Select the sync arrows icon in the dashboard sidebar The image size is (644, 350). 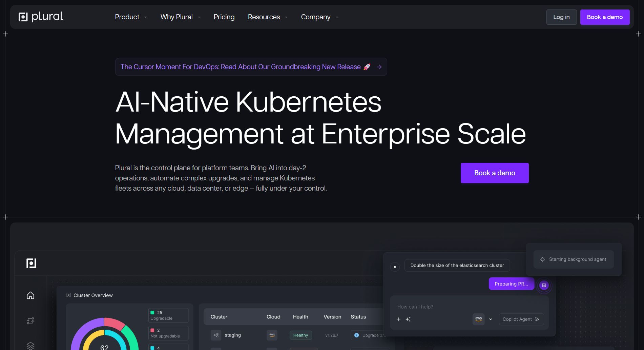[x=30, y=321]
